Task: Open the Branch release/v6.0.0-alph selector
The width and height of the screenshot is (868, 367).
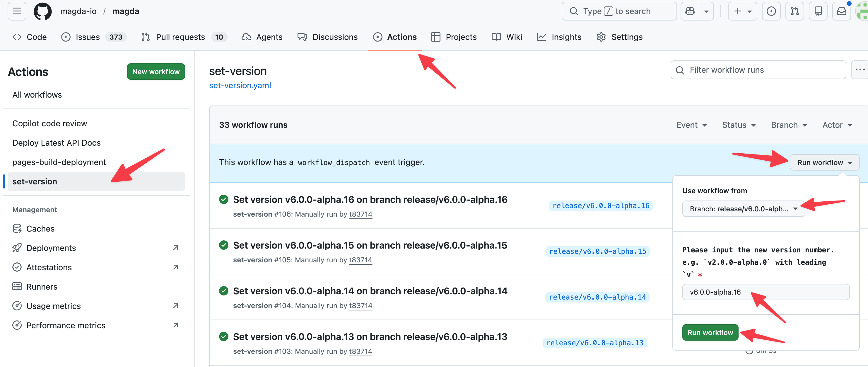Action: click(743, 209)
